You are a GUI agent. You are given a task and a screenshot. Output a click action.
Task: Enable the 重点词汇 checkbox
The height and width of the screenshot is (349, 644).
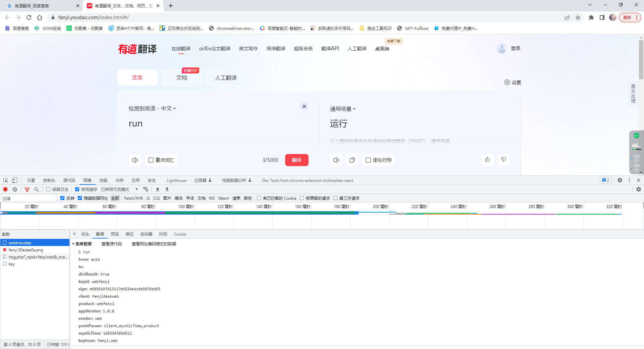pyautogui.click(x=151, y=160)
